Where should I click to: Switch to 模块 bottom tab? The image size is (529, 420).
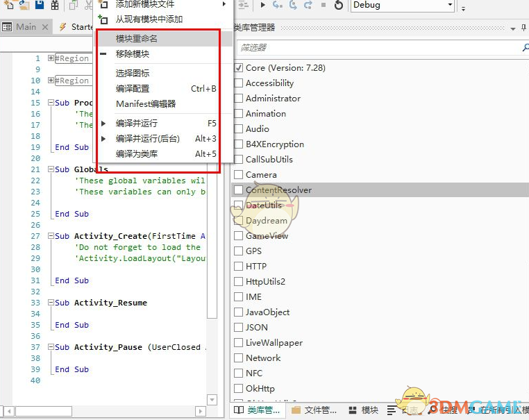[x=363, y=410]
